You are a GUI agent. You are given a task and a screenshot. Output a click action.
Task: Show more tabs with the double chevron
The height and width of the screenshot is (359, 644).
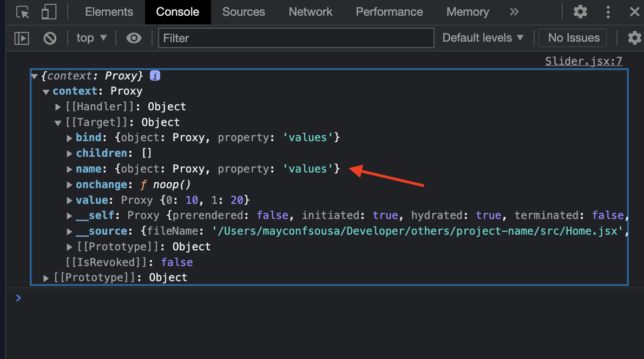pos(514,12)
